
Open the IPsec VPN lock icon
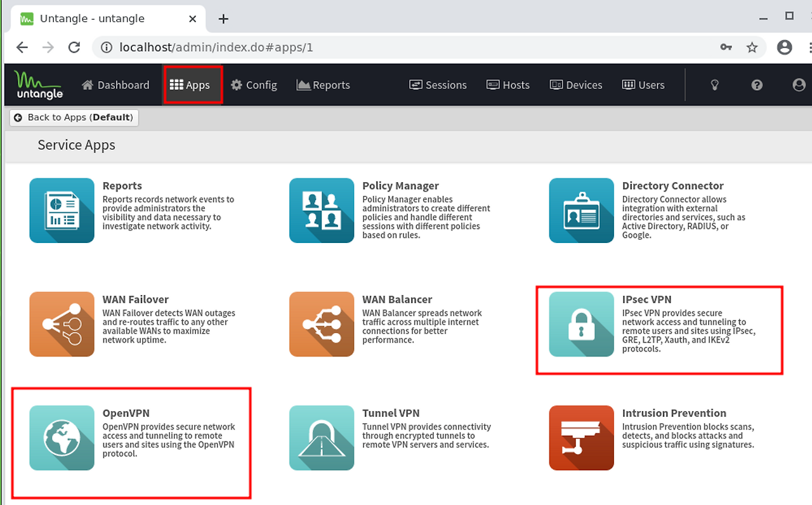[581, 324]
